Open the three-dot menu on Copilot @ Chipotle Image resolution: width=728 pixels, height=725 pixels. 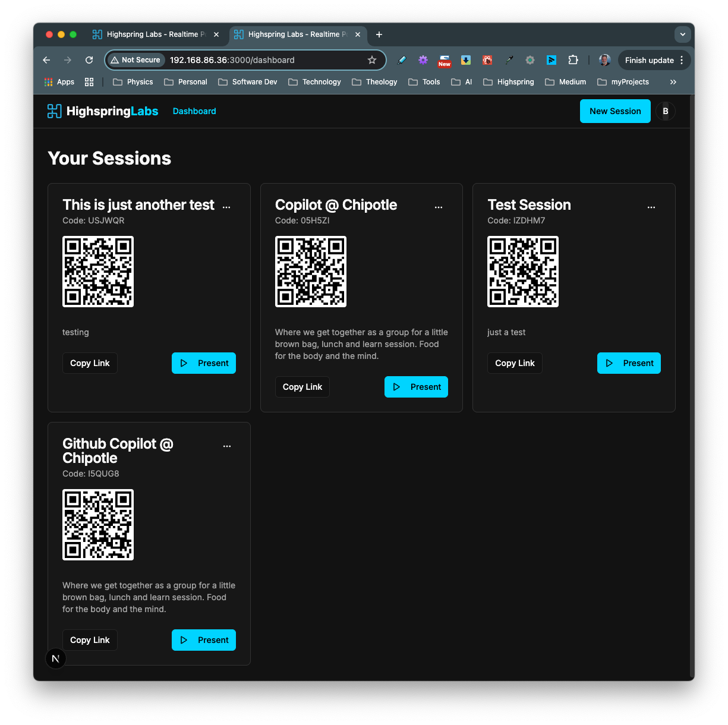(439, 207)
